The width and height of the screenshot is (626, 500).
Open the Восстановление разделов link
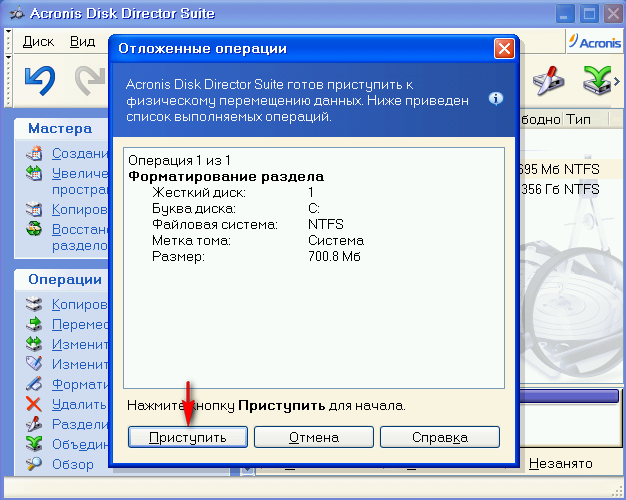click(x=80, y=237)
